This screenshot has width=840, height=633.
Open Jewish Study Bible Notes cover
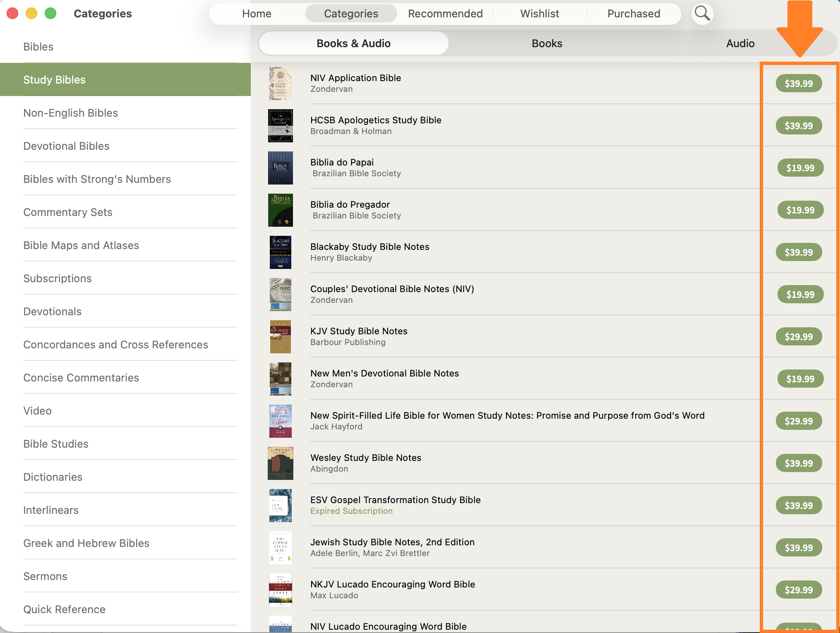tap(281, 548)
